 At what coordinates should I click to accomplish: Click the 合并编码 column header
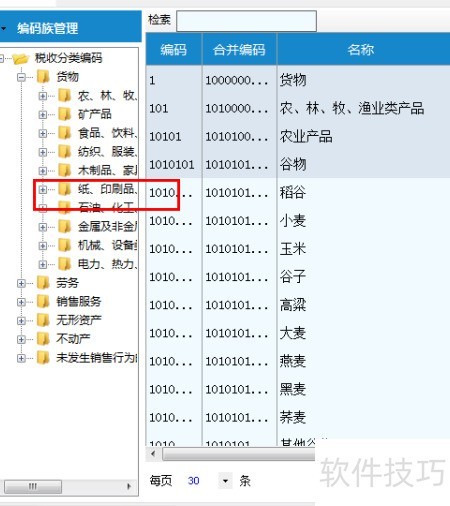[x=239, y=49]
